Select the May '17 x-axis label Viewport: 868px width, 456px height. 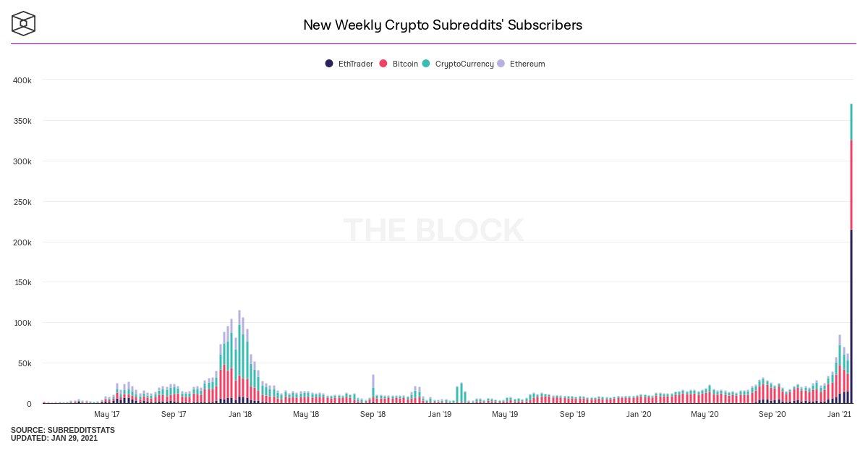106,415
